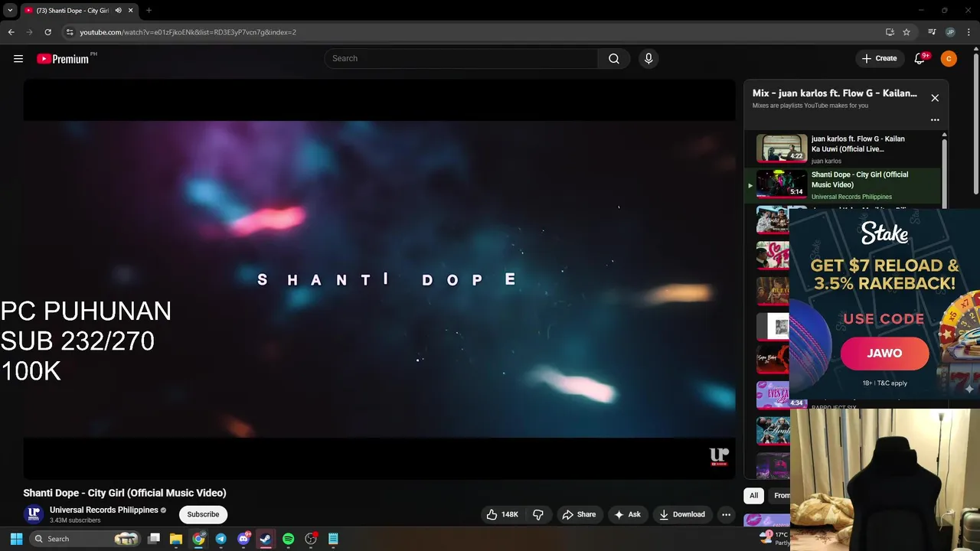This screenshot has height=551, width=980.
Task: Open the YouTube notifications bell
Action: [x=921, y=59]
